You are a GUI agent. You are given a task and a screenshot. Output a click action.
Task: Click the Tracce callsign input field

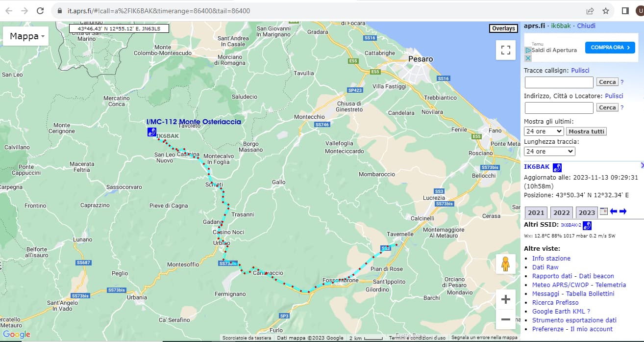(x=559, y=82)
